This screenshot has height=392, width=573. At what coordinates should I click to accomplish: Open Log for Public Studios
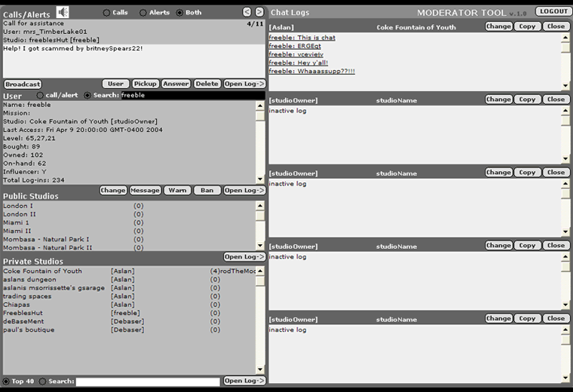[244, 257]
